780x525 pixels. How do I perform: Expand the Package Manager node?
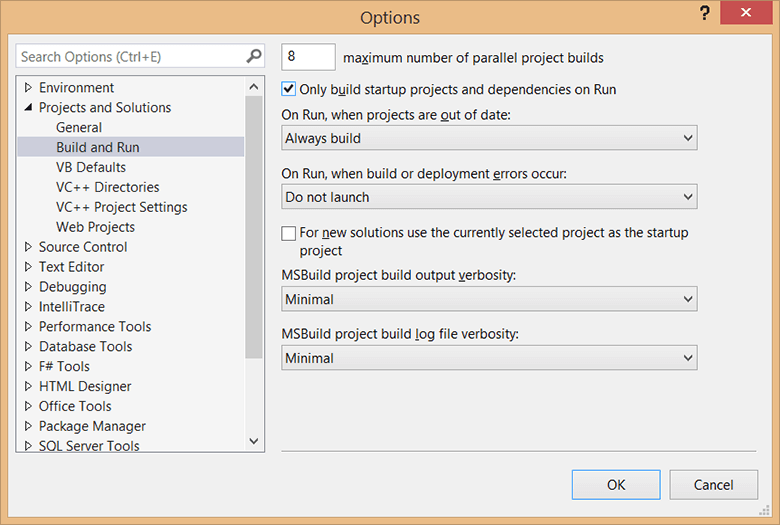click(x=28, y=425)
